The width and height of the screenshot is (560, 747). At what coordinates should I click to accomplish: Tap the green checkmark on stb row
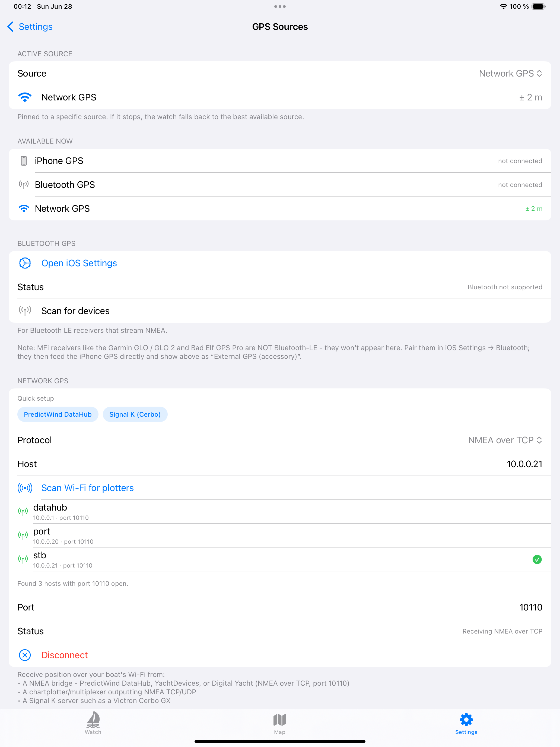click(x=537, y=560)
